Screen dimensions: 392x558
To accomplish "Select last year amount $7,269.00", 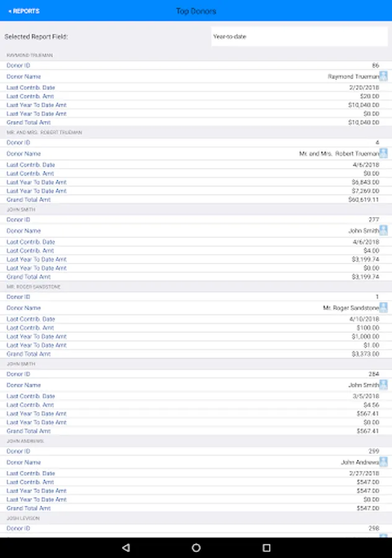I will [x=365, y=191].
